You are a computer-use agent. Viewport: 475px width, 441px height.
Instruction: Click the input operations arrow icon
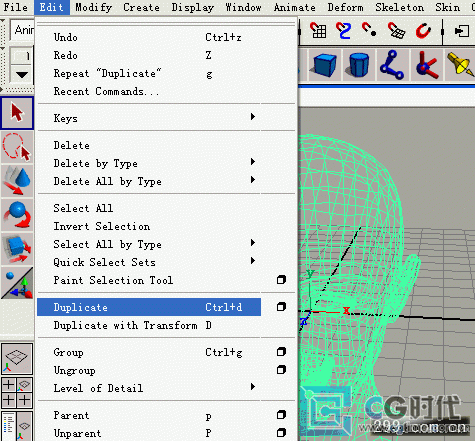pyautogui.click(x=462, y=31)
